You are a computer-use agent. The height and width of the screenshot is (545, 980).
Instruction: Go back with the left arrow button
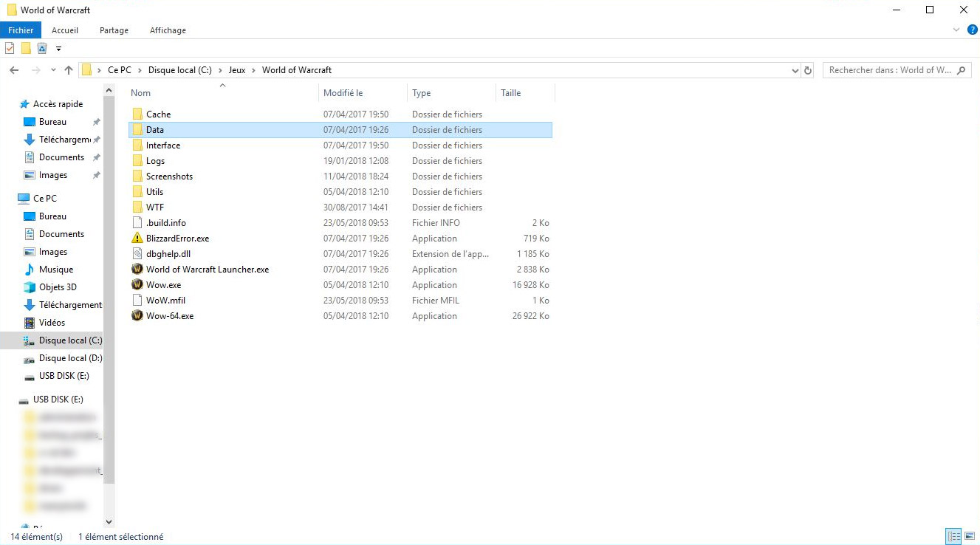[x=14, y=70]
